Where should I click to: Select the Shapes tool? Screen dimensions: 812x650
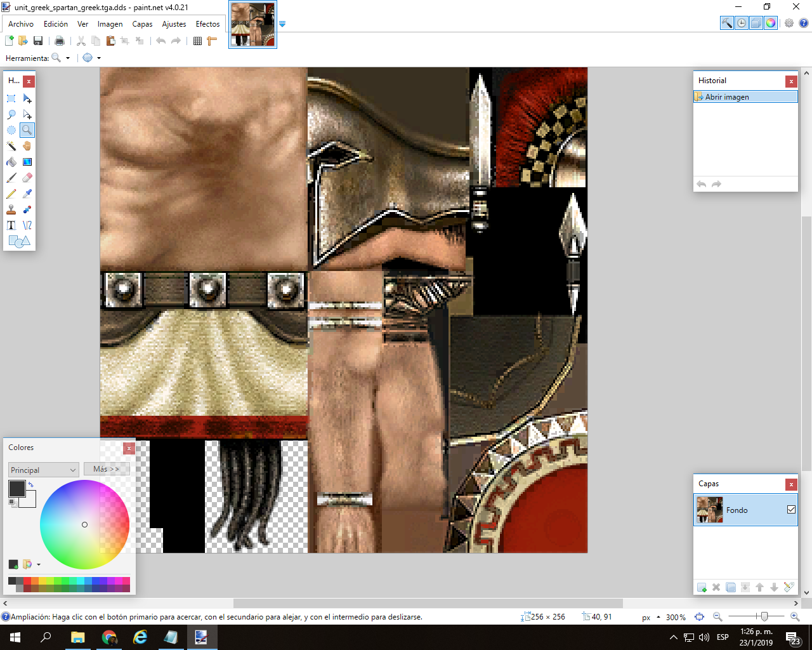tap(19, 241)
